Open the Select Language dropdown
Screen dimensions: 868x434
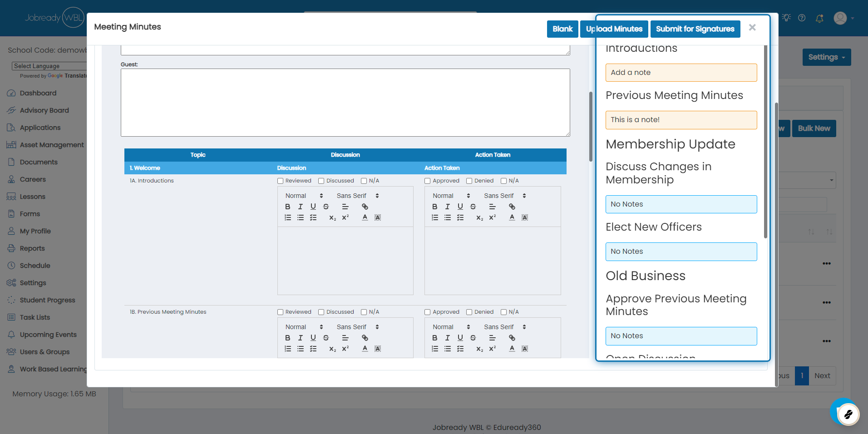tap(49, 66)
